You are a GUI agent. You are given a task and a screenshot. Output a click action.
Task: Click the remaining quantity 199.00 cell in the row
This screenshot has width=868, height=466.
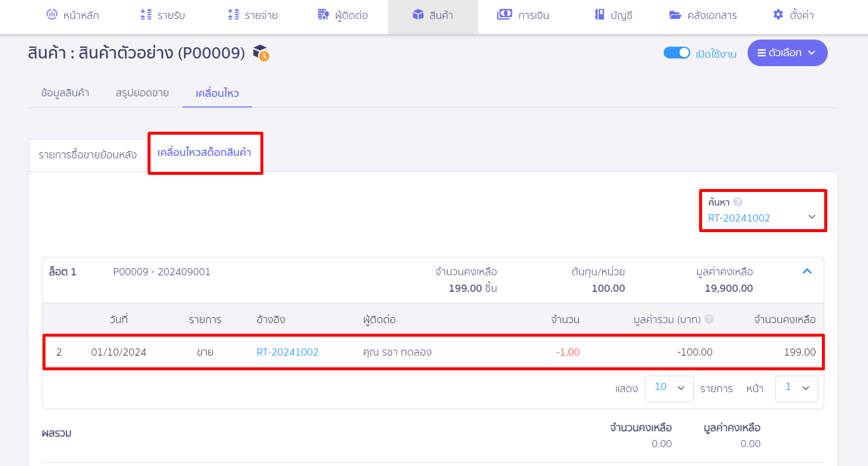coord(800,352)
